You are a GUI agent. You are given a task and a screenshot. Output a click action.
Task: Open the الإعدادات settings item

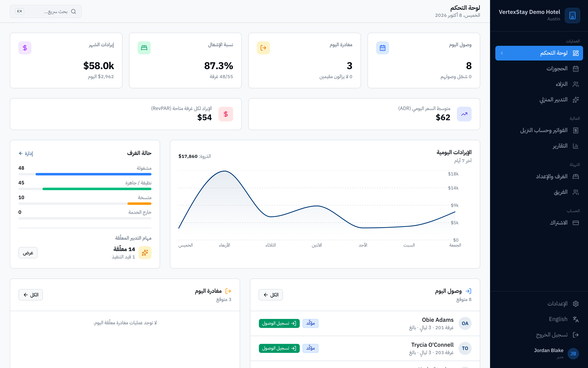539,304
